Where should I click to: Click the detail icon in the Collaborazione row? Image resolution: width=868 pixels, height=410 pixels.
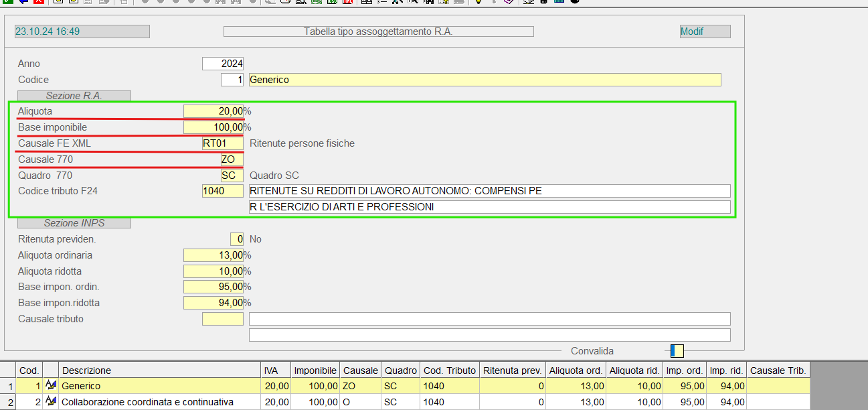(x=51, y=402)
